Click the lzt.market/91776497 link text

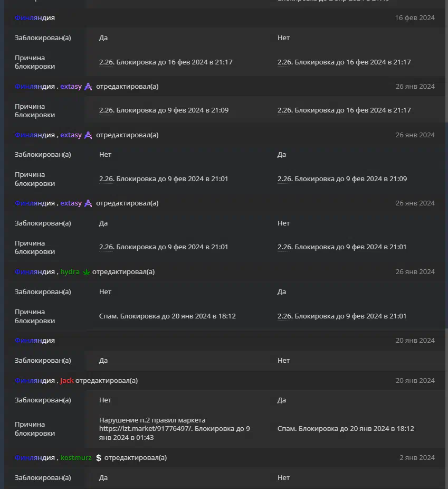pos(146,428)
